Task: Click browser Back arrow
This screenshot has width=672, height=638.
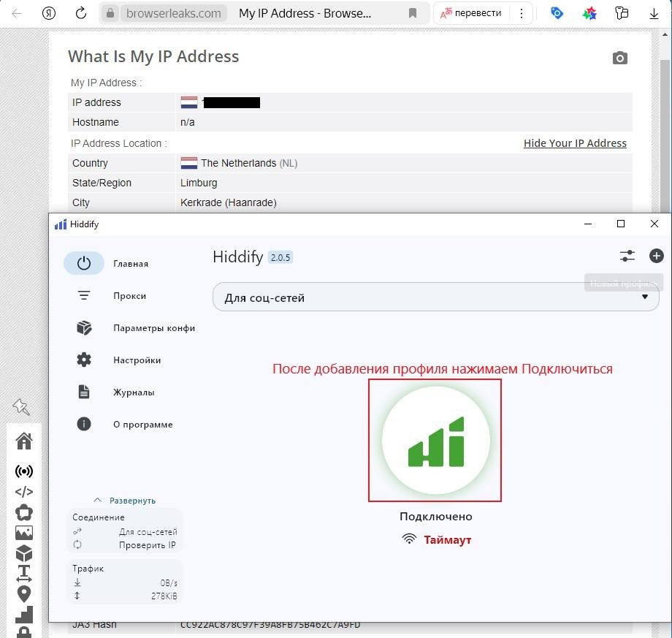Action: coord(17,14)
